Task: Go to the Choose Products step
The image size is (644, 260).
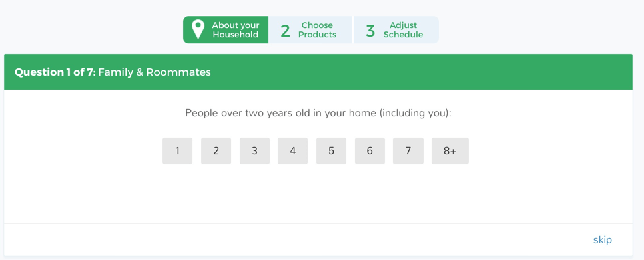Action: click(x=310, y=29)
